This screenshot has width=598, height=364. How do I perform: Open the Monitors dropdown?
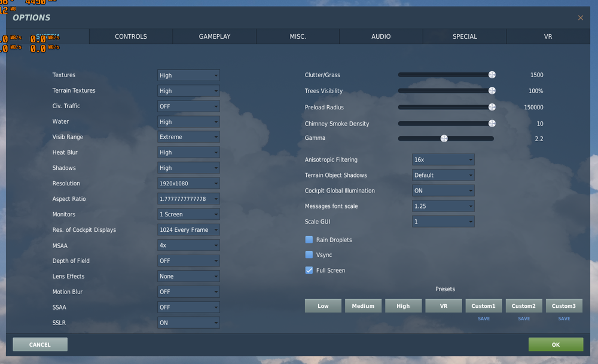[188, 214]
